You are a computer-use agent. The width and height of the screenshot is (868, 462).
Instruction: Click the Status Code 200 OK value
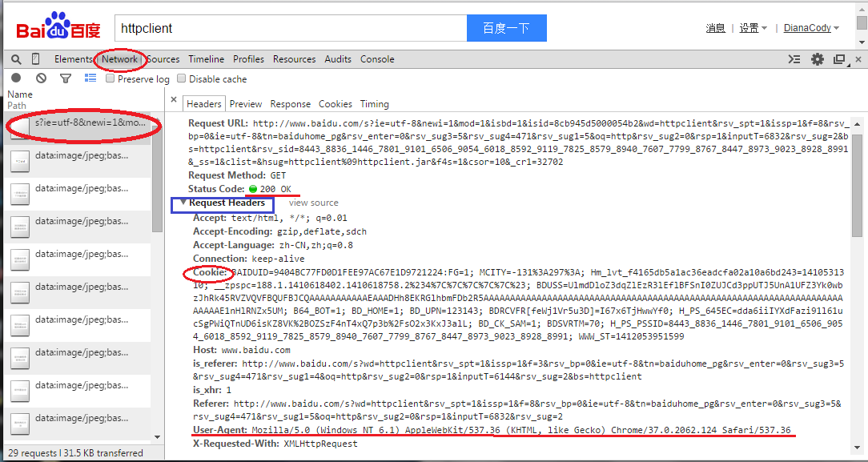click(271, 189)
